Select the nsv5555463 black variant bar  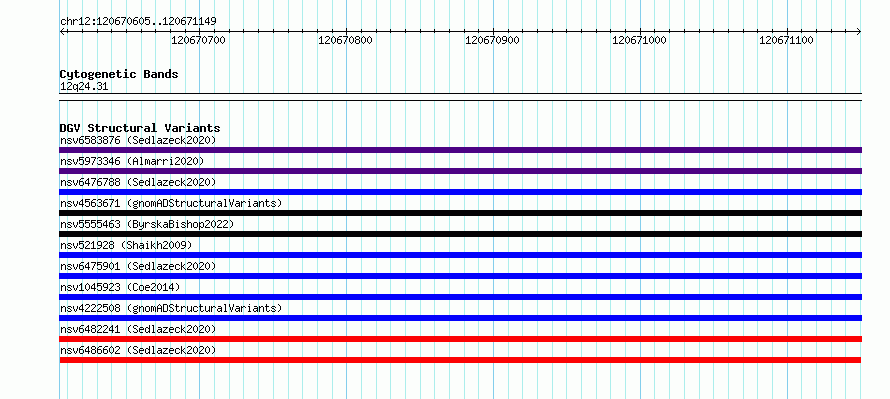tap(460, 234)
